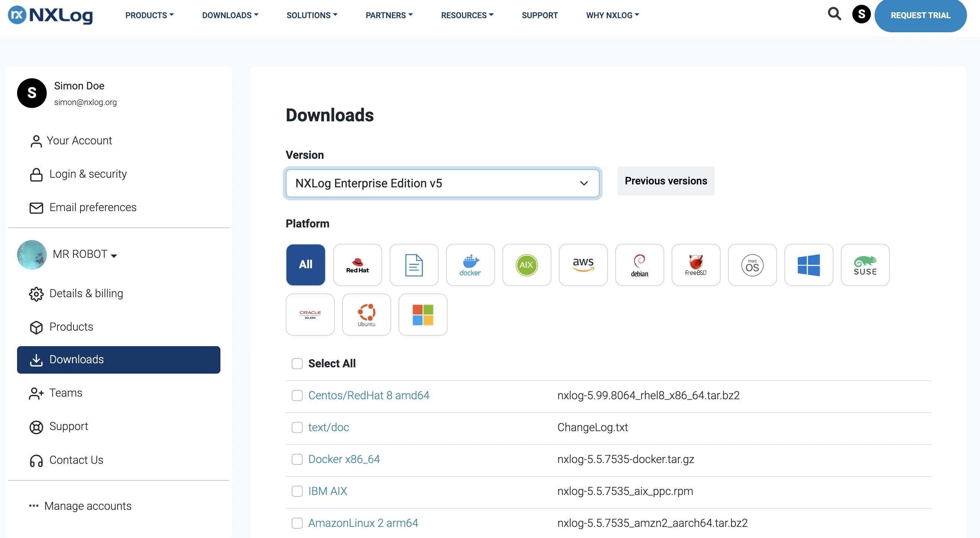Check the IBM AIX row checkbox
This screenshot has height=538, width=980.
297,491
